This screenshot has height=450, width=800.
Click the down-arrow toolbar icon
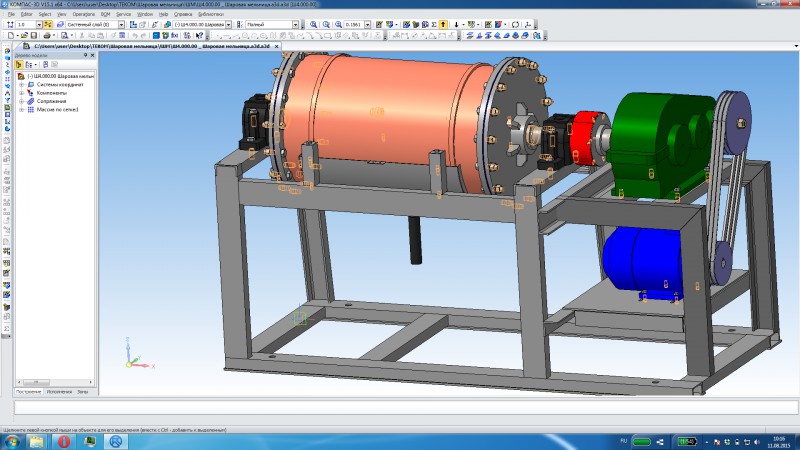(456, 24)
